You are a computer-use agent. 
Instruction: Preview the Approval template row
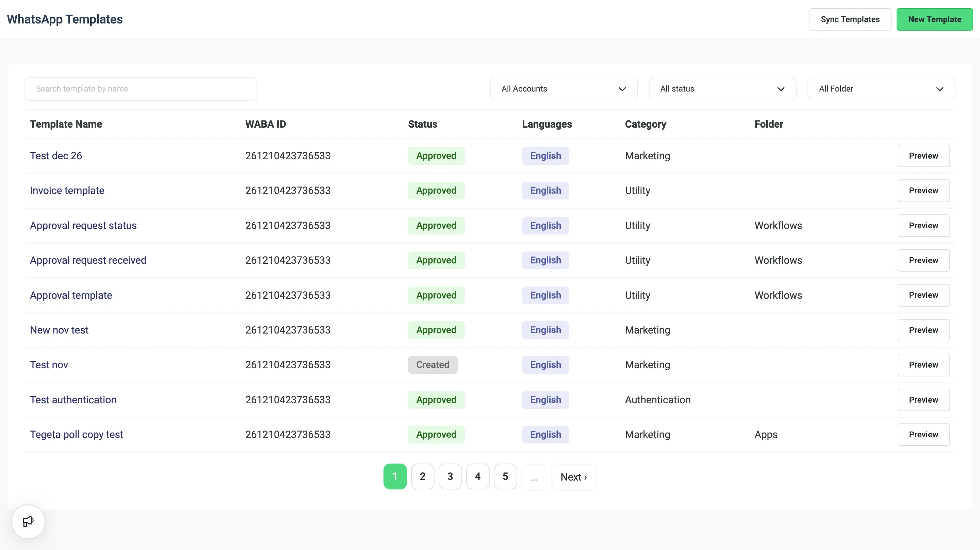coord(923,295)
